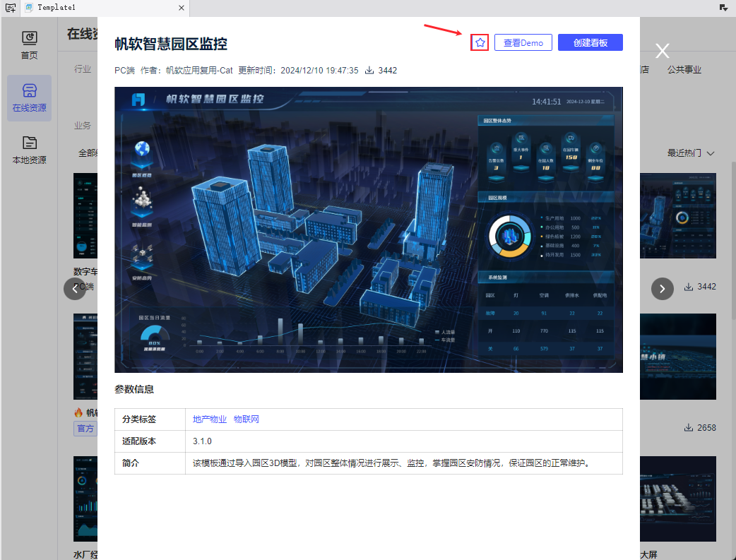Image resolution: width=736 pixels, height=560 pixels.
Task: Click the new-template icon at the top-left of the tab bar
Action: pyautogui.click(x=11, y=8)
